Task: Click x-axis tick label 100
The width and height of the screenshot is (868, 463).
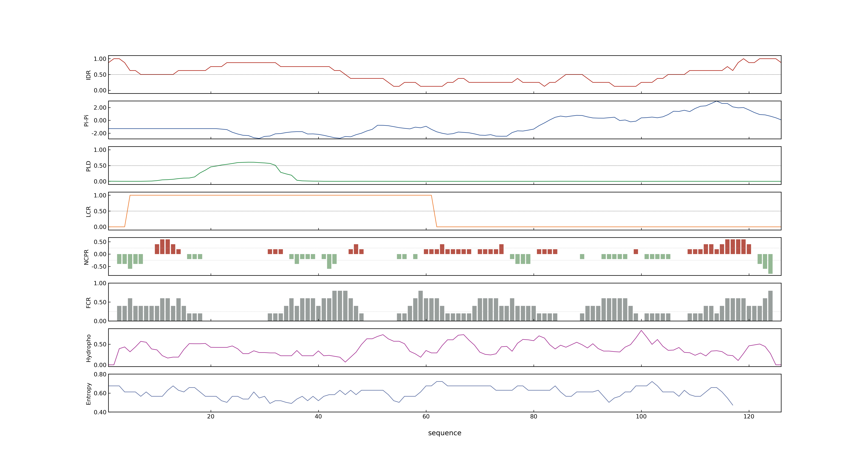Action: (641, 416)
